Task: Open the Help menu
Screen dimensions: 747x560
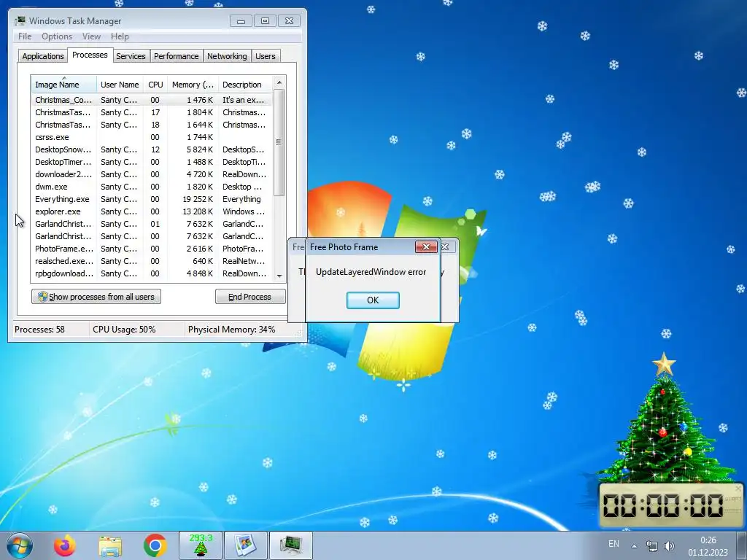Action: [x=120, y=36]
